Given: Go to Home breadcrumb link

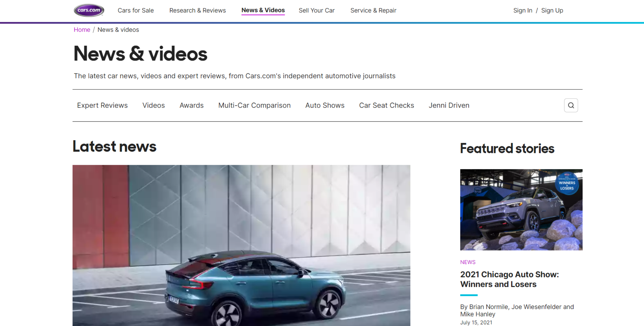Looking at the screenshot, I should tap(82, 30).
